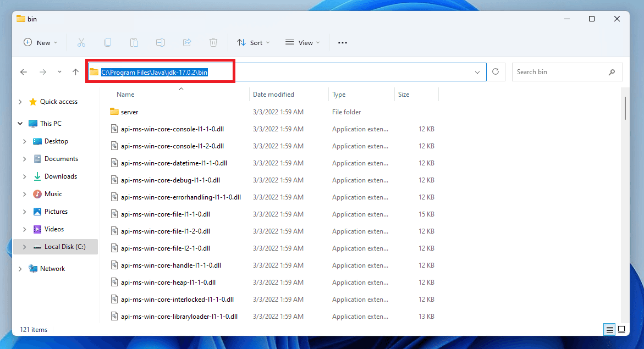Image resolution: width=644 pixels, height=349 pixels.
Task: Open the Sort options dropdown
Action: coord(254,43)
